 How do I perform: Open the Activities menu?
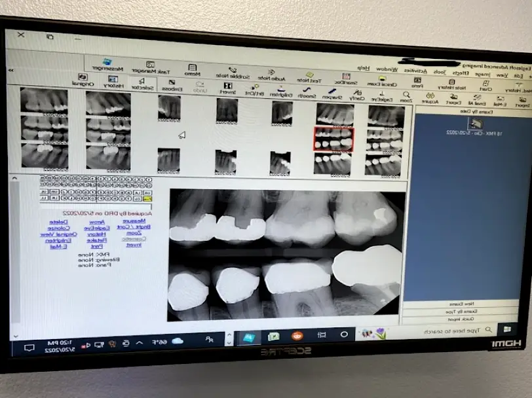[415, 71]
